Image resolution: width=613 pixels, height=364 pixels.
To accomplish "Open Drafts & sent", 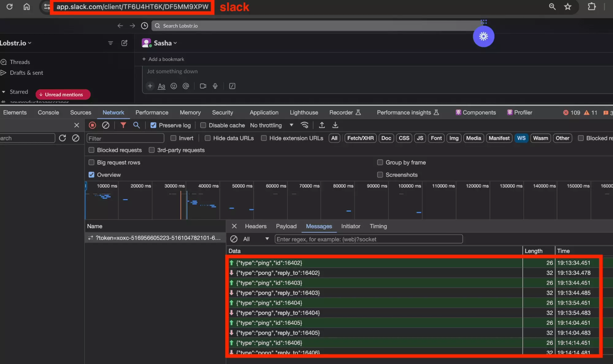I will (x=26, y=73).
